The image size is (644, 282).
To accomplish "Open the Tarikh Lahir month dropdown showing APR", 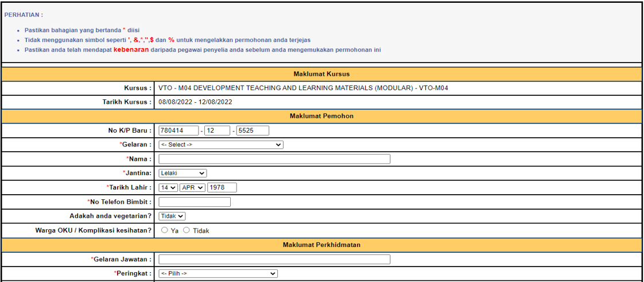I will tap(192, 187).
